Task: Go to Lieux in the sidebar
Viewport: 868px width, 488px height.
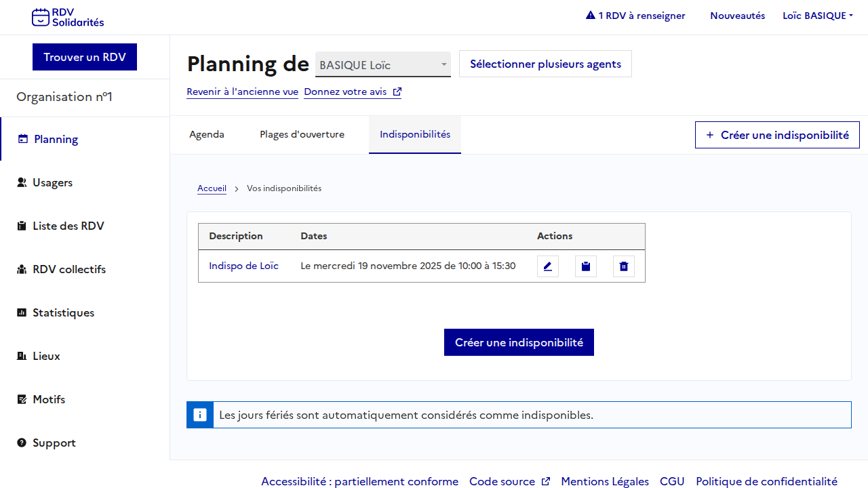Action: tap(46, 356)
